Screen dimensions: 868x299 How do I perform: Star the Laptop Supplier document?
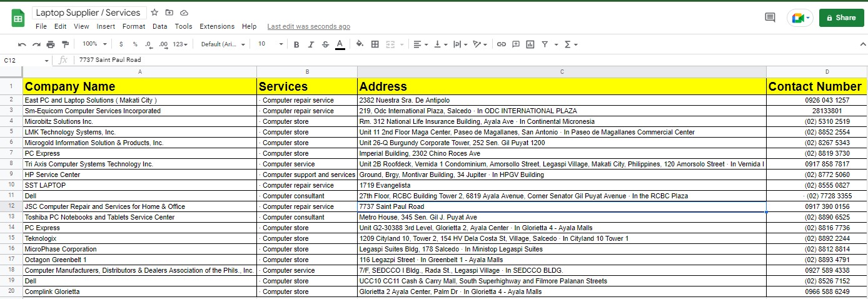pos(154,13)
